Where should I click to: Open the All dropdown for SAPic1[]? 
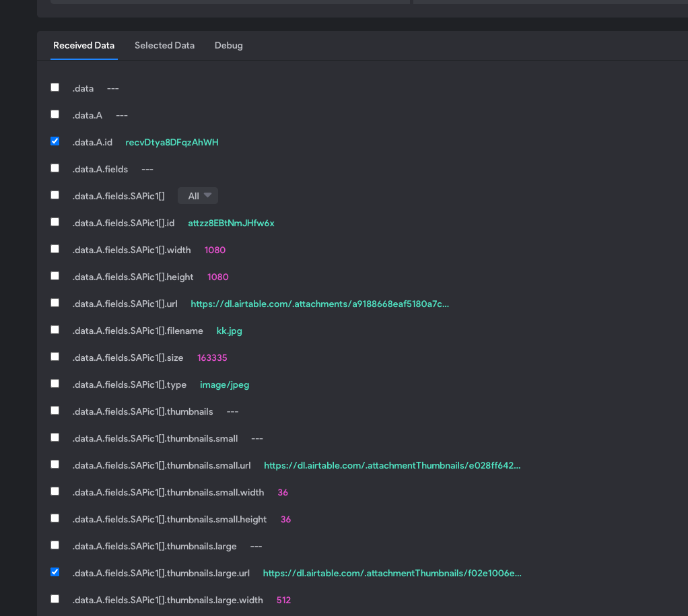click(x=198, y=196)
